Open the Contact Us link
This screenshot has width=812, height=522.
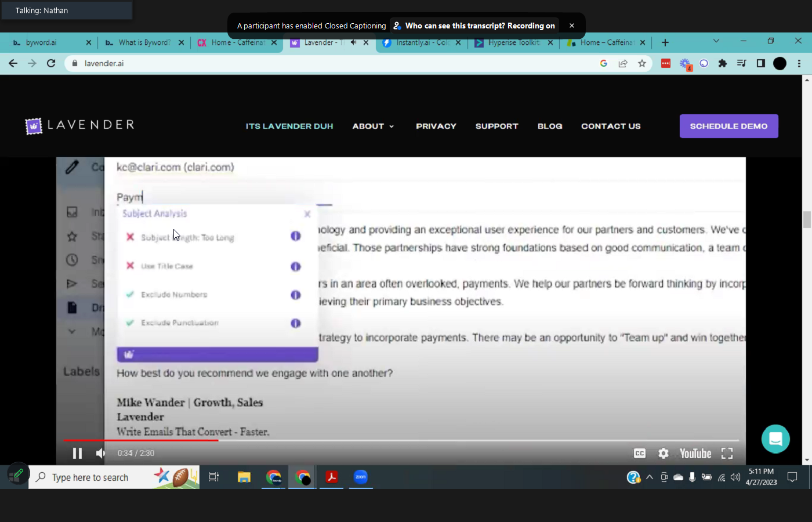[611, 126]
